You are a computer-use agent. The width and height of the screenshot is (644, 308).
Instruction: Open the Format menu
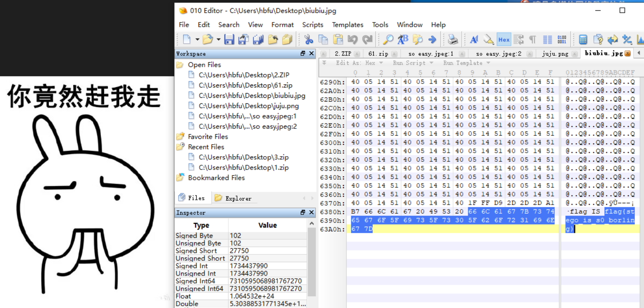click(282, 25)
